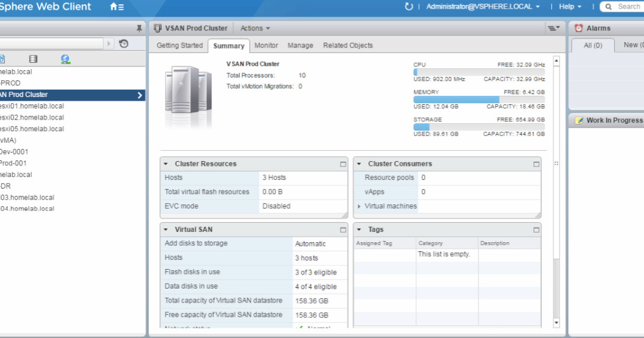Click the Search input field

(629, 7)
